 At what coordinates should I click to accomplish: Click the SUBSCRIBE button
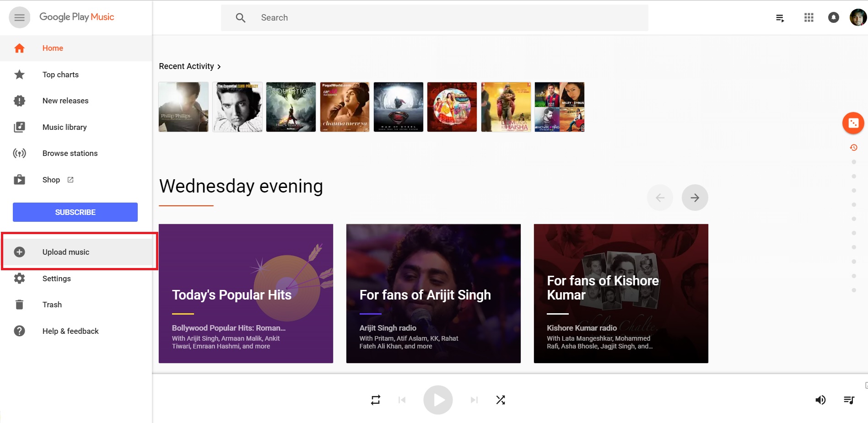coord(75,212)
